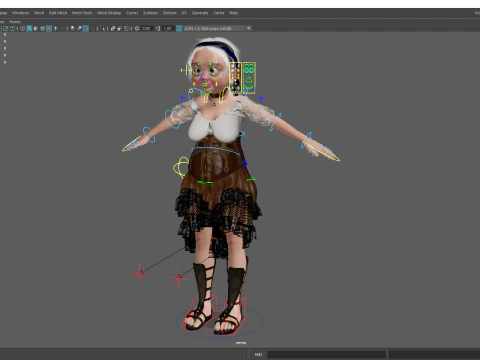Open the Mesh Tools menu
The image size is (480, 360).
click(x=82, y=13)
